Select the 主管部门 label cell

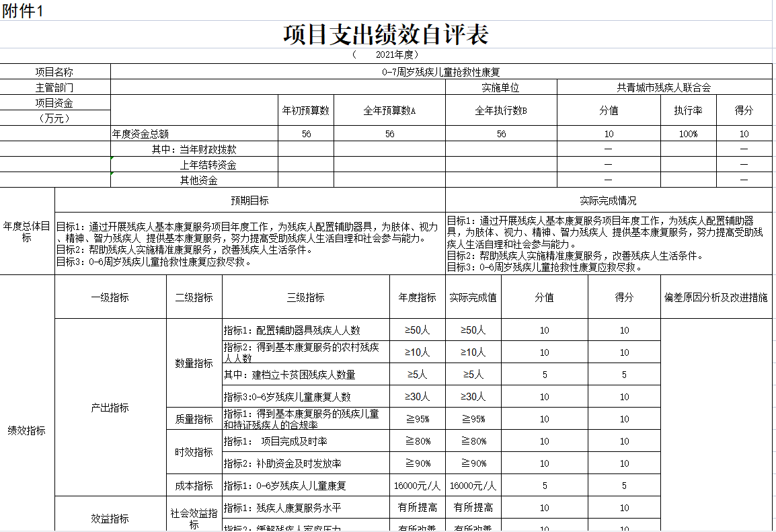pyautogui.click(x=54, y=87)
